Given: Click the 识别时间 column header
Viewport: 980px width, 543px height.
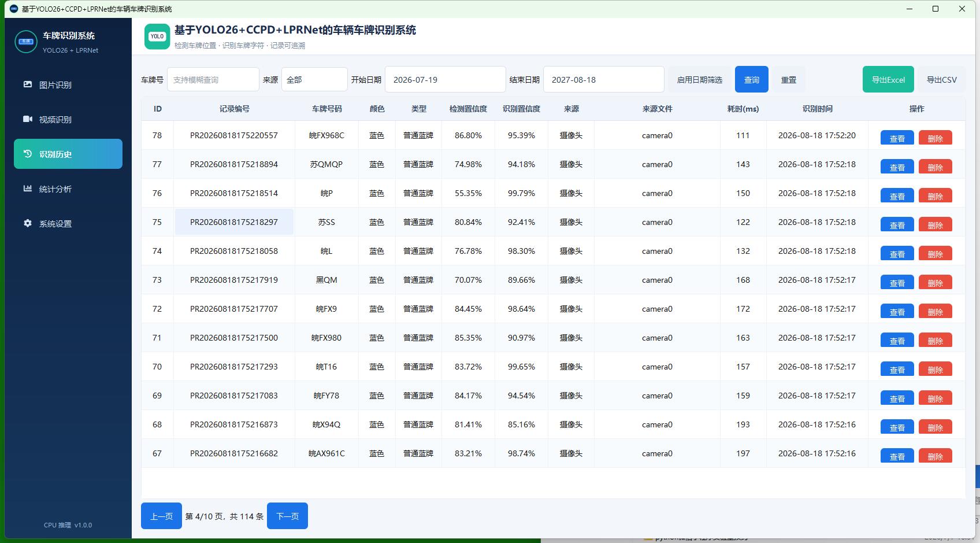Looking at the screenshot, I should pyautogui.click(x=817, y=109).
